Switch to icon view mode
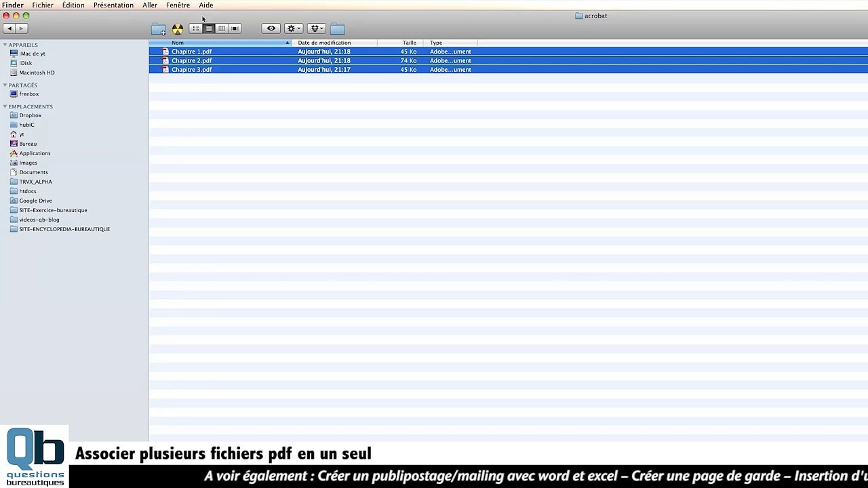 pos(195,28)
